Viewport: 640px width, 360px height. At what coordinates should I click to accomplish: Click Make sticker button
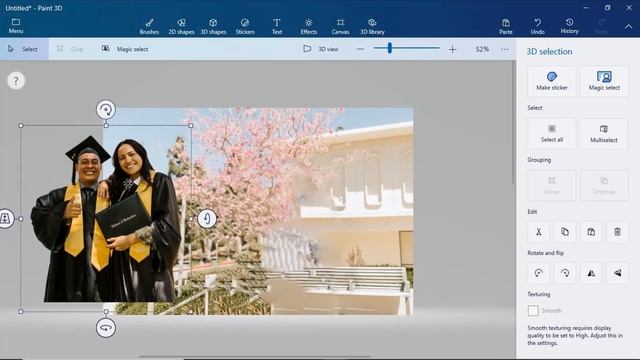click(552, 81)
